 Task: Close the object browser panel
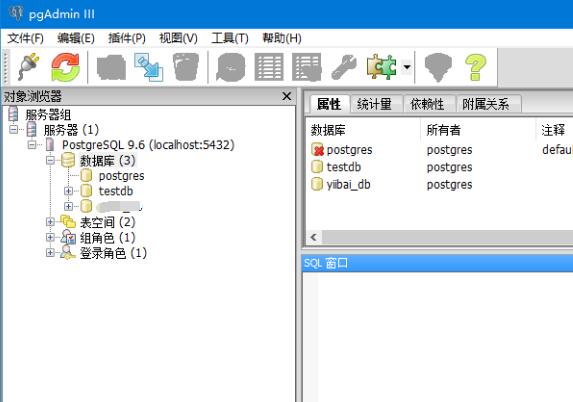pyautogui.click(x=287, y=96)
